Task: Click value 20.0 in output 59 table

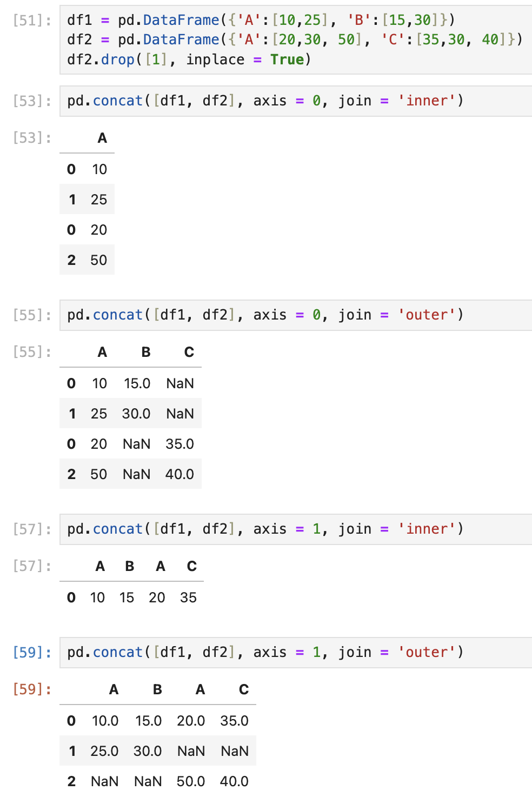Action: pos(191,721)
